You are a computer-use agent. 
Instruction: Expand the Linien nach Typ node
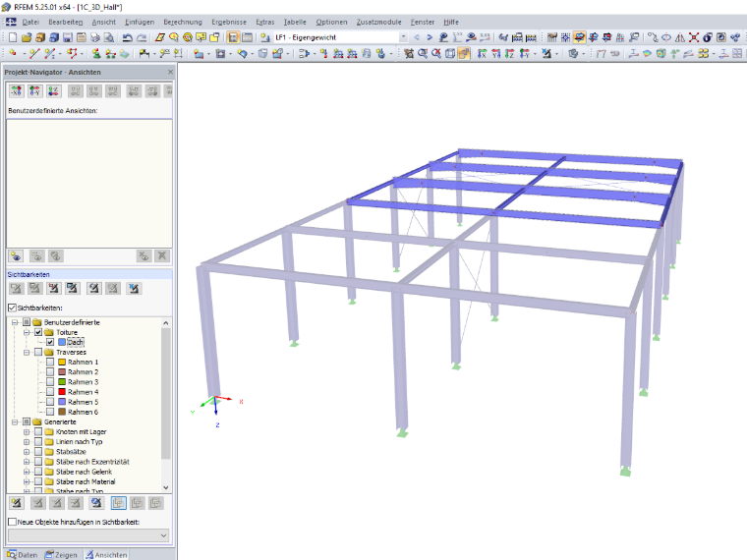(x=27, y=442)
